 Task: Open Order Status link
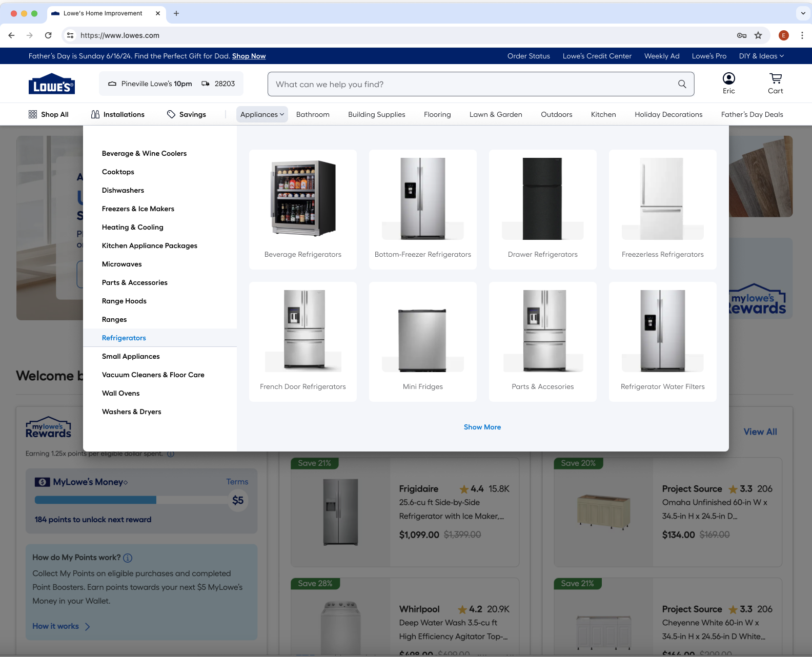(529, 56)
